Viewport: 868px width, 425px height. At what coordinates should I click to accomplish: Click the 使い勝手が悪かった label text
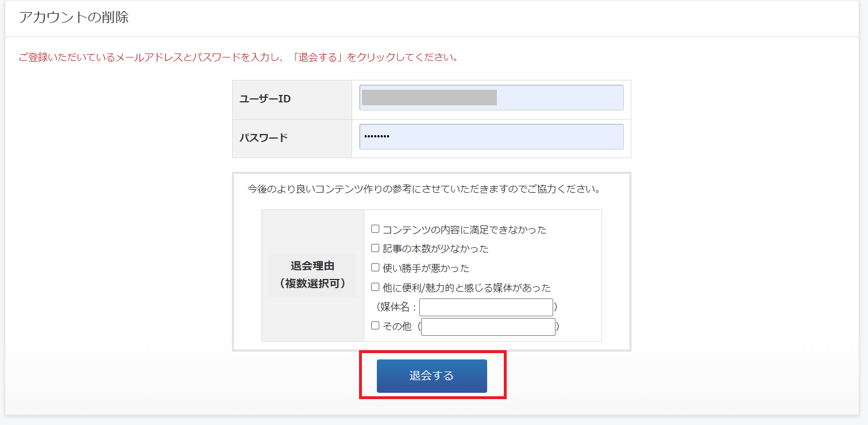click(x=426, y=268)
